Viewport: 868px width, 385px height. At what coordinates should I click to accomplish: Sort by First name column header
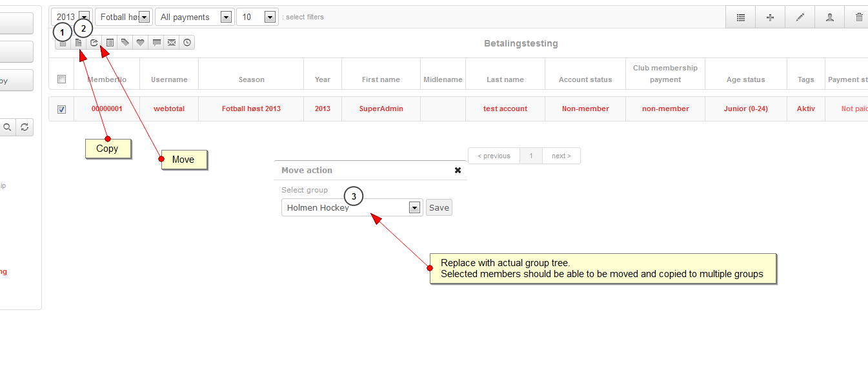(x=381, y=79)
